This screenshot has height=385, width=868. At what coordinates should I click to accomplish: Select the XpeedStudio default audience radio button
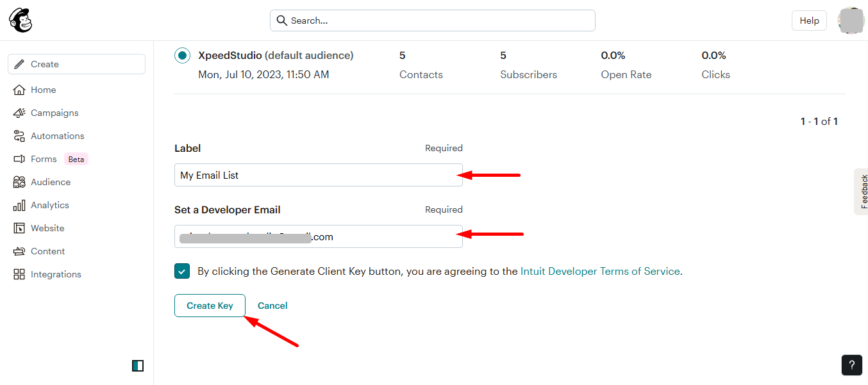tap(182, 55)
